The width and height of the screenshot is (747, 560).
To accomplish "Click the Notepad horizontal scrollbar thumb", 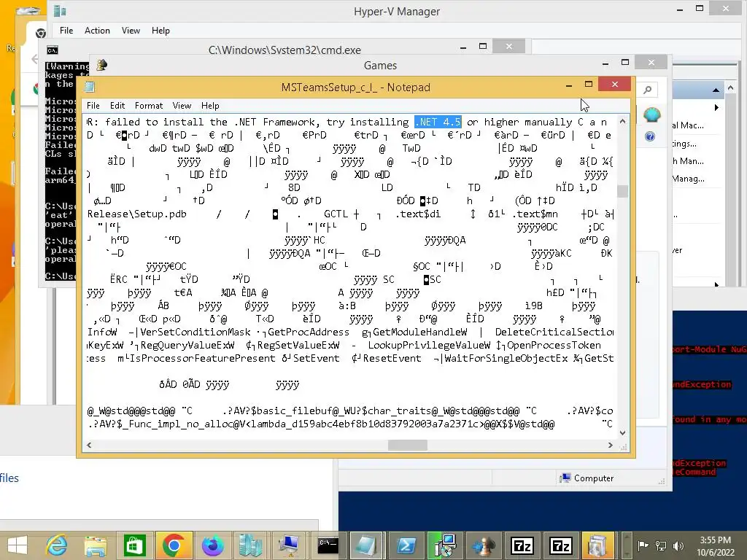I will [x=407, y=446].
